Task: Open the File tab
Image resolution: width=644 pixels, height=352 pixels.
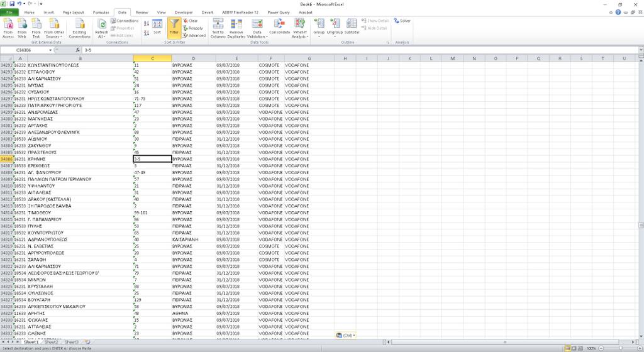Action: (x=9, y=13)
